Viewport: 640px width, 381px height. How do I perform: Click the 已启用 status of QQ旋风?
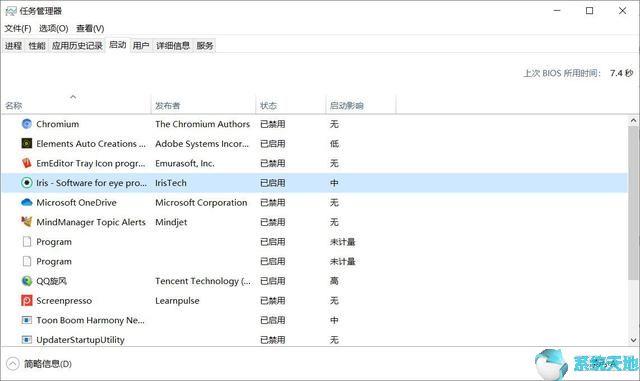click(273, 281)
